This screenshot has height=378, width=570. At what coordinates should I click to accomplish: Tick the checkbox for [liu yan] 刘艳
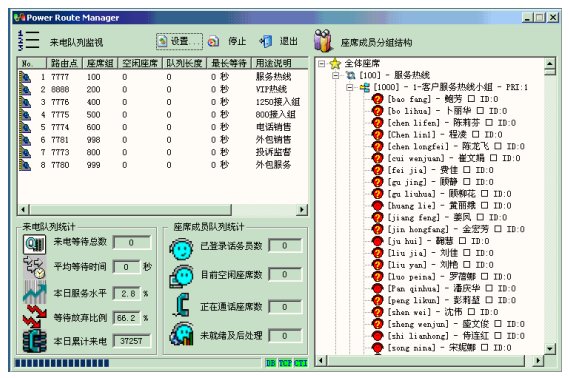click(467, 265)
